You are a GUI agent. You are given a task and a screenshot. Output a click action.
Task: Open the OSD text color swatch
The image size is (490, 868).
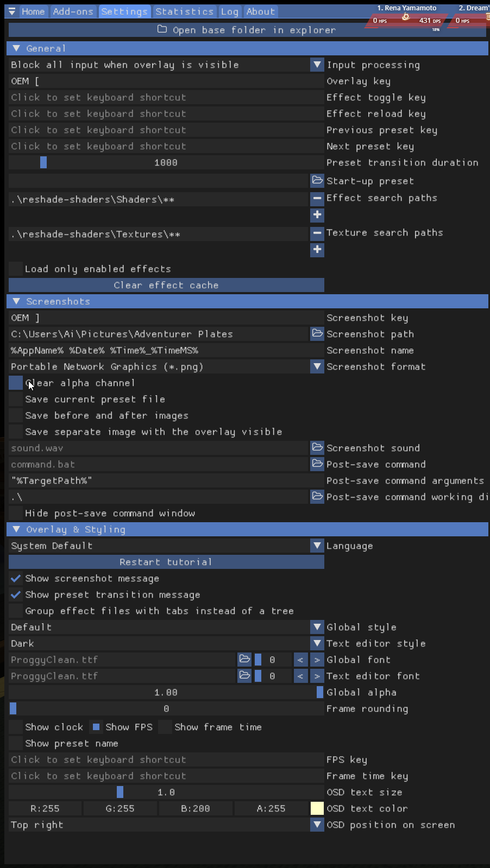[x=317, y=809]
